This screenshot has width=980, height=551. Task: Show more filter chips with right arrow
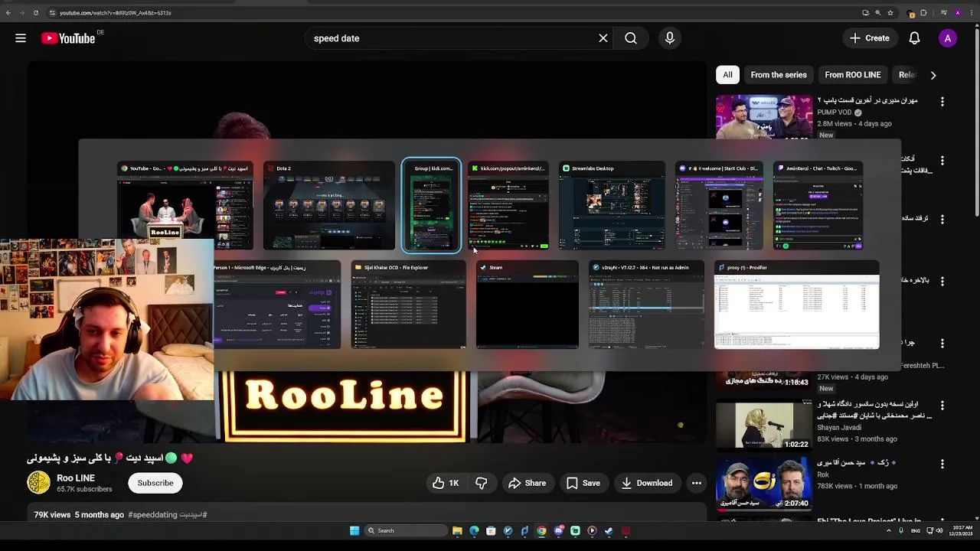(933, 75)
